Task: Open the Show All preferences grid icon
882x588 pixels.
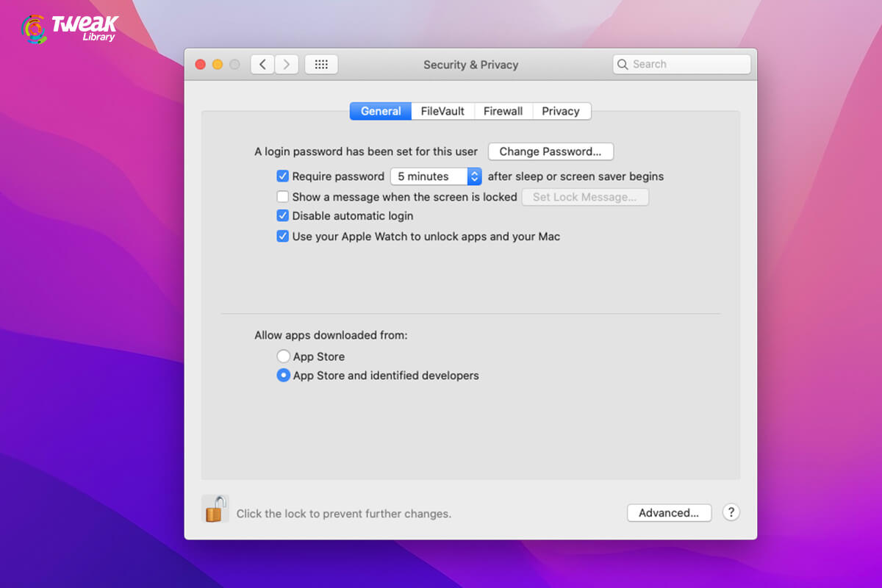Action: click(x=321, y=64)
